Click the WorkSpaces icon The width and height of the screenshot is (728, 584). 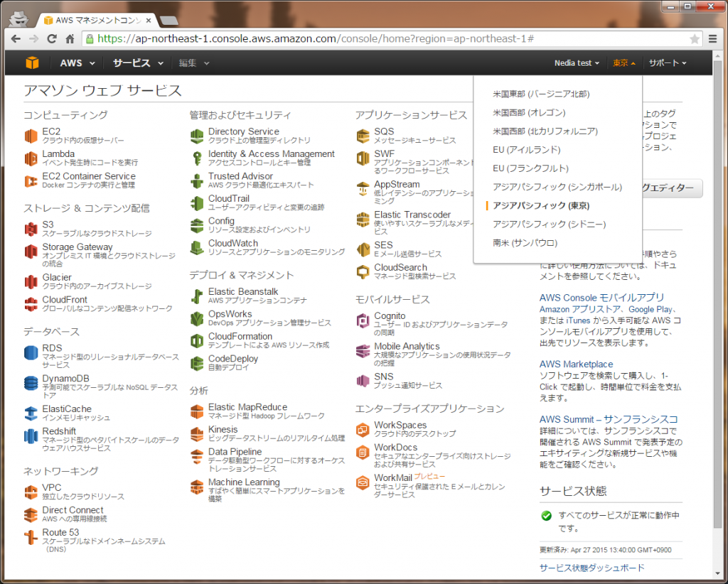363,430
